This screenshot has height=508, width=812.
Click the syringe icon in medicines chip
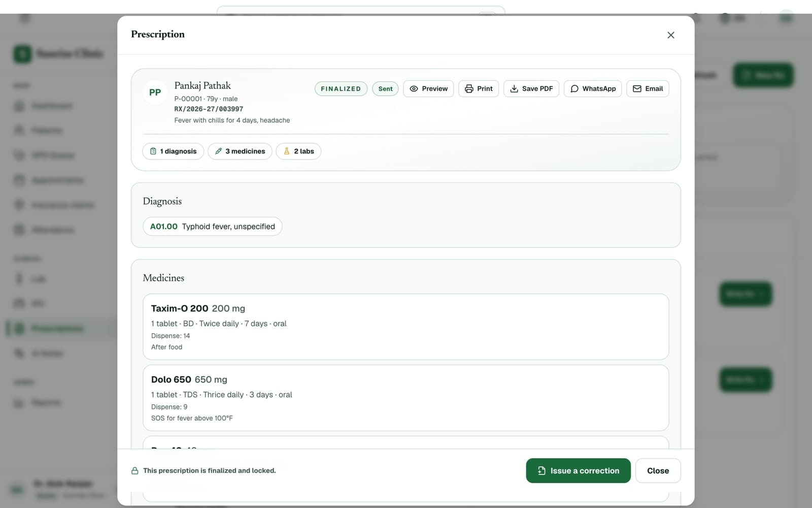[x=218, y=151]
